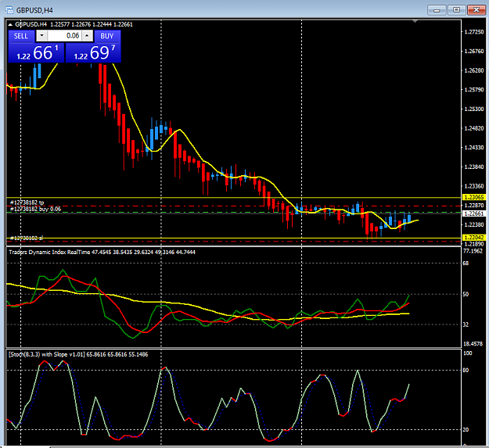
Task: Decrease lot volume with down arrow
Action: [41, 36]
